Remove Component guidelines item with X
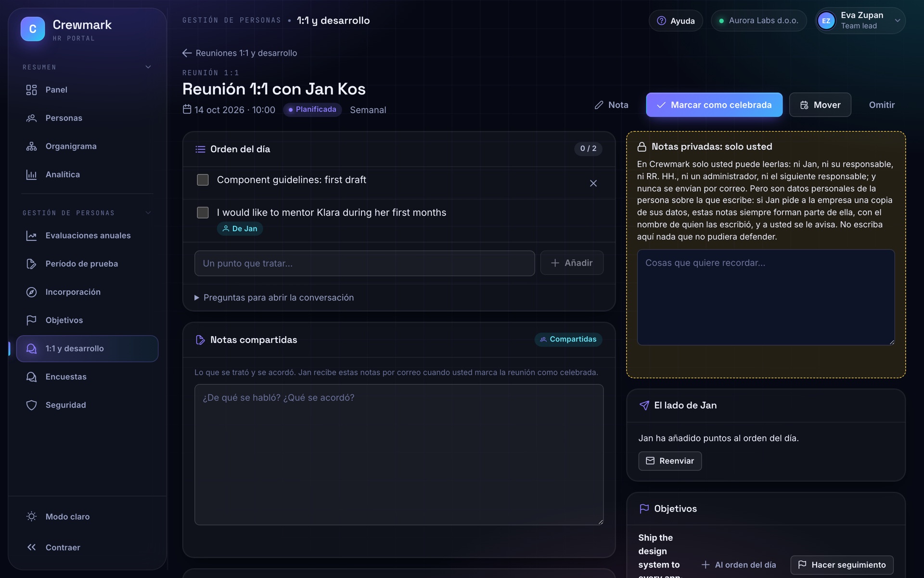Image resolution: width=924 pixels, height=578 pixels. (593, 183)
